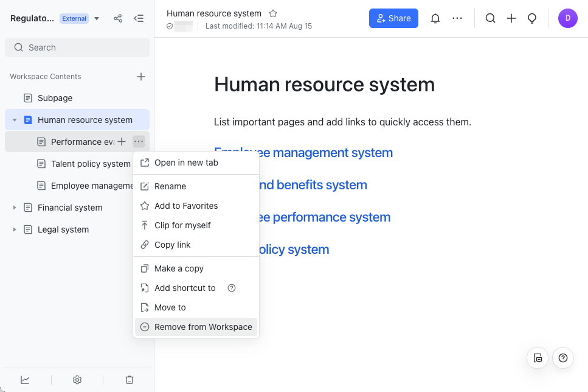
Task: Click the header breadcrumb Human resource system title
Action: click(x=214, y=13)
